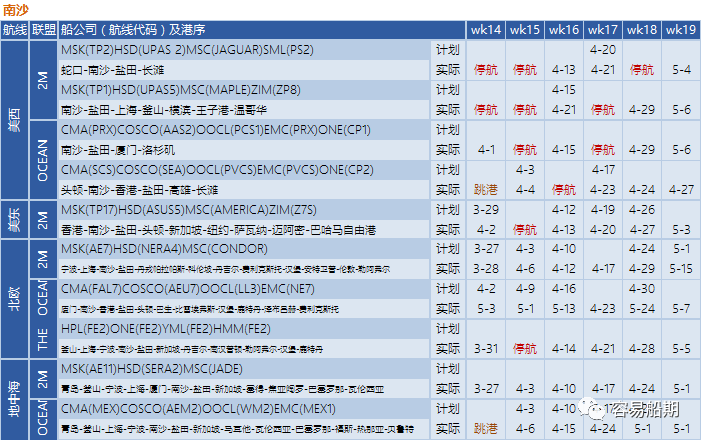Click the CMA(MEX)COSCO(AEM2)OOCL(WM2)EMC(MEX1) line

198,409
